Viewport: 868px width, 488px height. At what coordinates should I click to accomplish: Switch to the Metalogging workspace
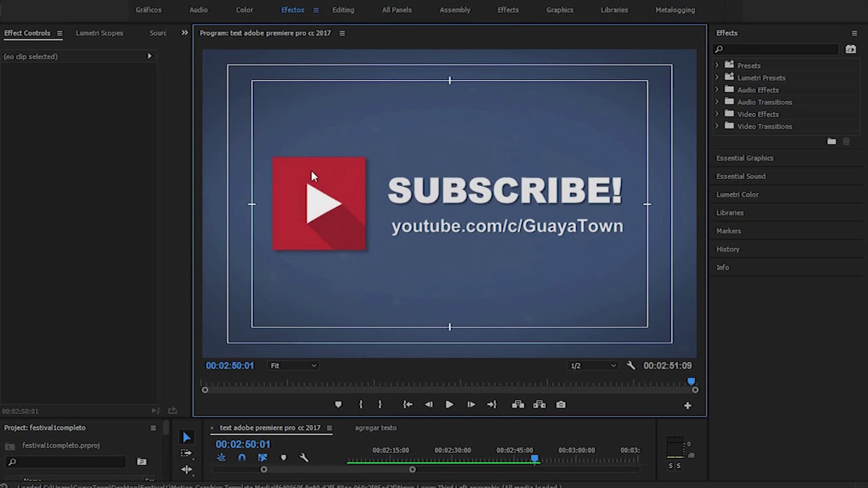click(x=675, y=10)
